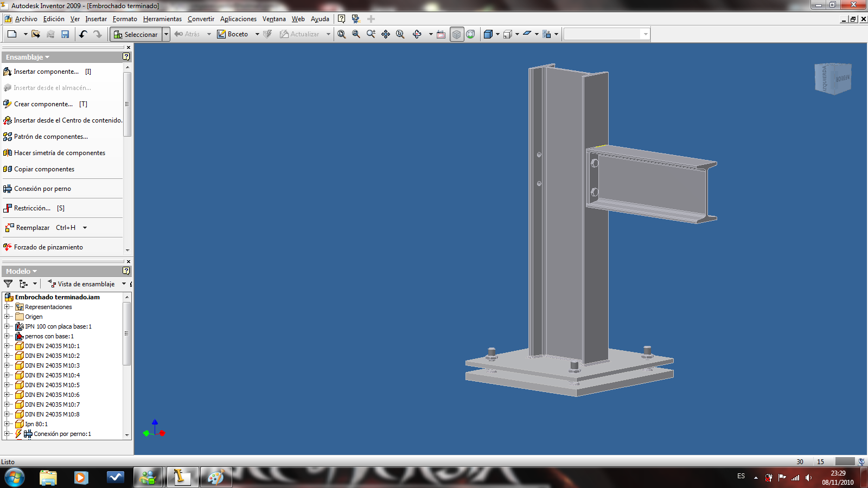Click the Zoom Window icon
The height and width of the screenshot is (488, 868).
coord(356,34)
